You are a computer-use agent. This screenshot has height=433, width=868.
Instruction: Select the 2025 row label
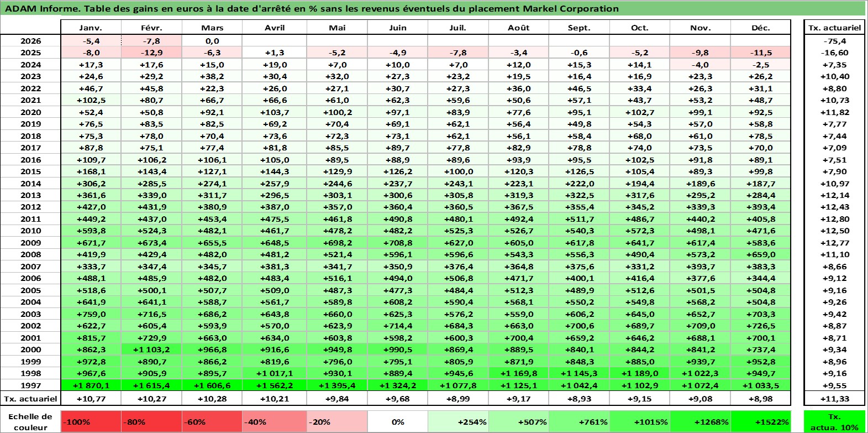pyautogui.click(x=30, y=53)
